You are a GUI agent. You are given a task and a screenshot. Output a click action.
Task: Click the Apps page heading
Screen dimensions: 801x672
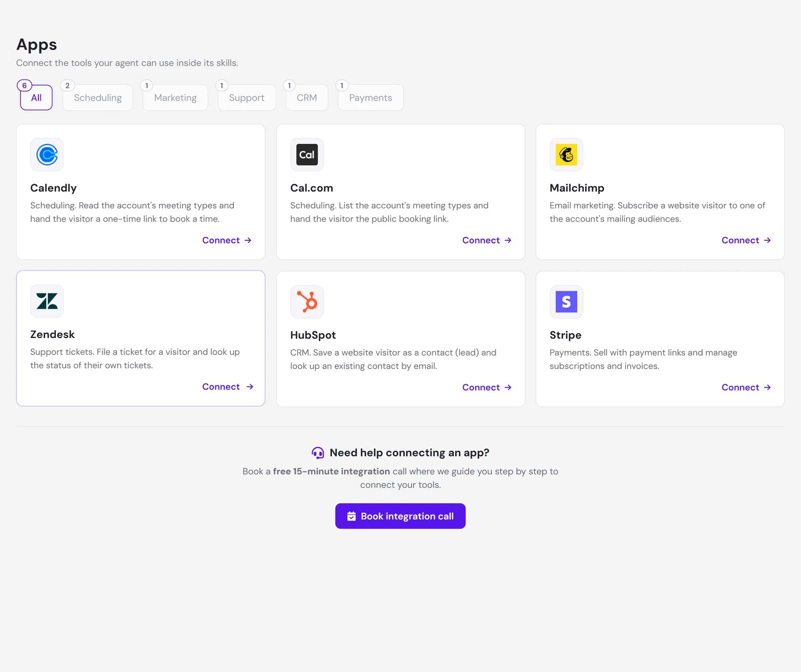pos(36,45)
